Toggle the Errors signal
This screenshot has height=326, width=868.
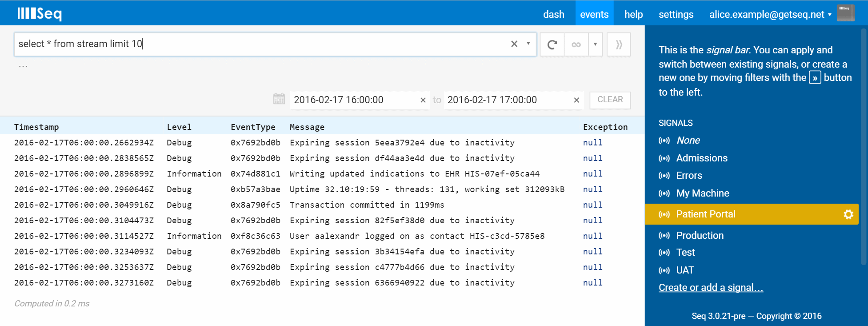click(689, 176)
